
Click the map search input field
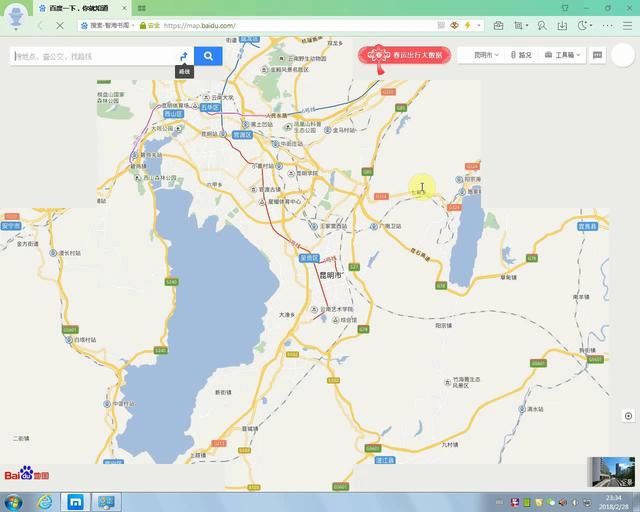(x=95, y=56)
